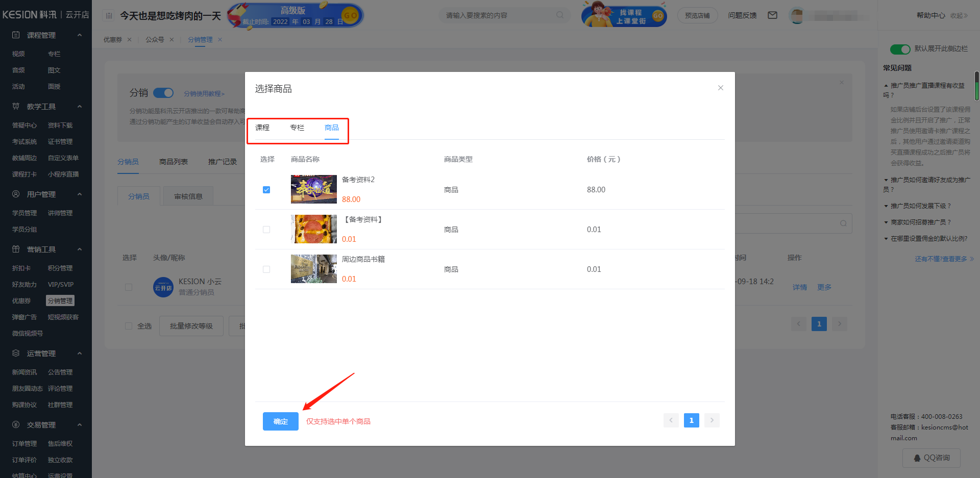980x478 pixels.
Task: Close the 分销管理 tab
Action: pyautogui.click(x=220, y=40)
